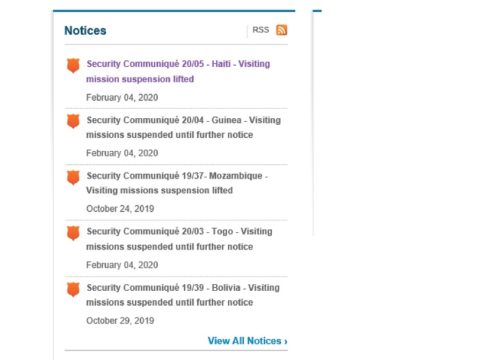Open Security Communiqué 20/03 Togo notice
485x360 pixels.
pos(179,239)
